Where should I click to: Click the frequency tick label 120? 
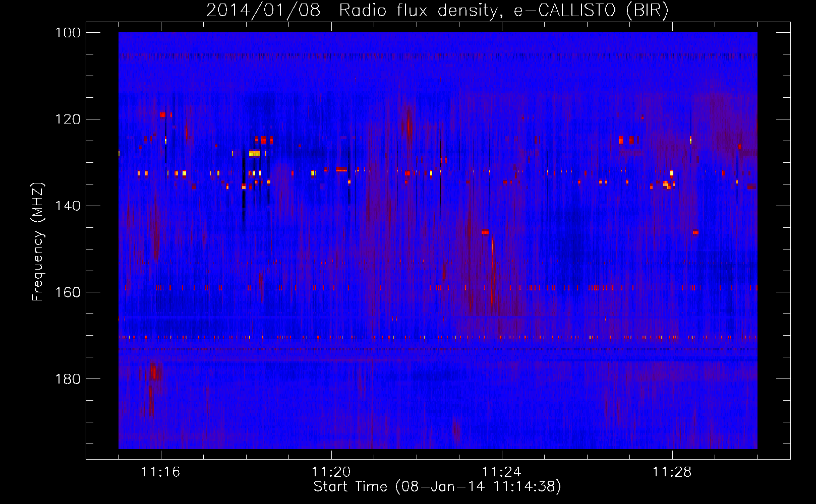pyautogui.click(x=68, y=119)
